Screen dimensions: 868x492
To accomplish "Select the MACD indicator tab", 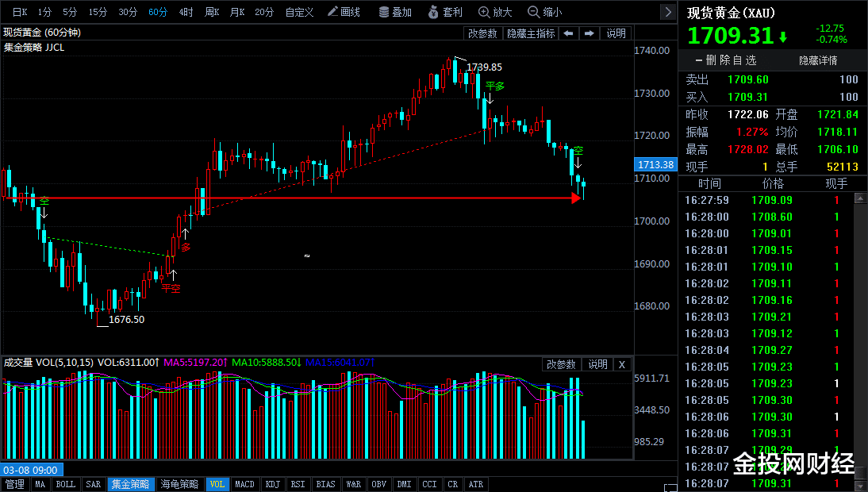I will coord(244,484).
